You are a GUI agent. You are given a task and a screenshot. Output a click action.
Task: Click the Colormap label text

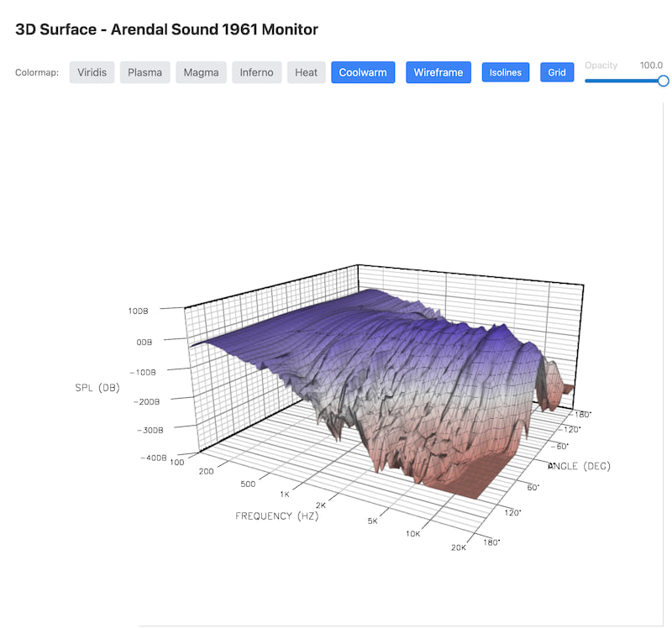click(37, 72)
